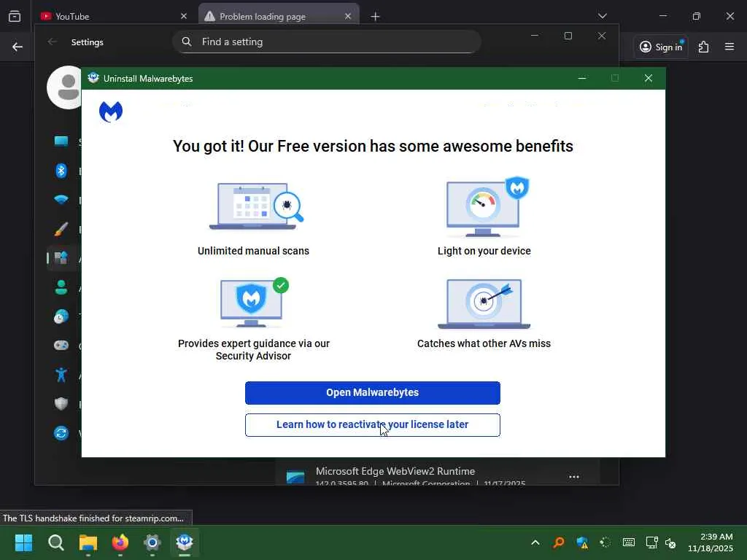This screenshot has height=560, width=747.
Task: Click the Malwarebytes logo in the dialog
Action: pyautogui.click(x=111, y=112)
